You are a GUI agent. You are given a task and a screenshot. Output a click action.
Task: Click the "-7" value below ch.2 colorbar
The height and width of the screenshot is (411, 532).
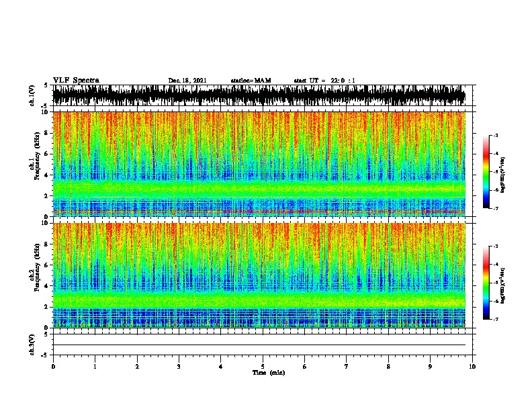(x=495, y=320)
